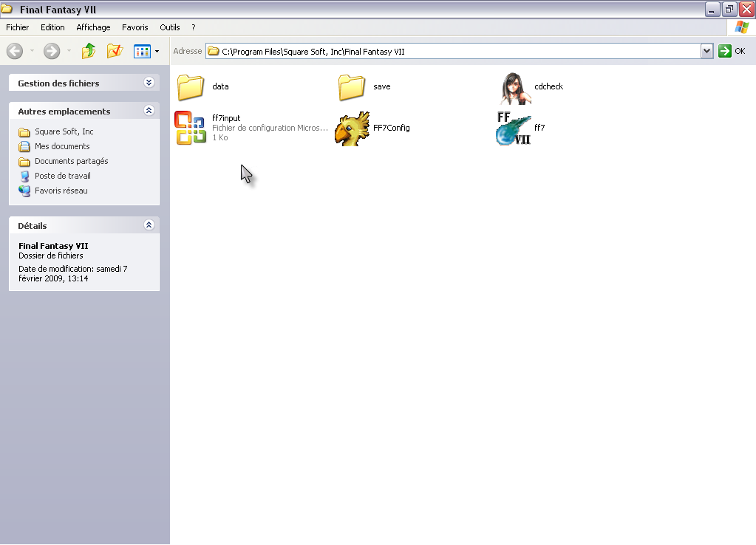Open the Fichier menu
This screenshot has width=756, height=545.
(x=17, y=27)
